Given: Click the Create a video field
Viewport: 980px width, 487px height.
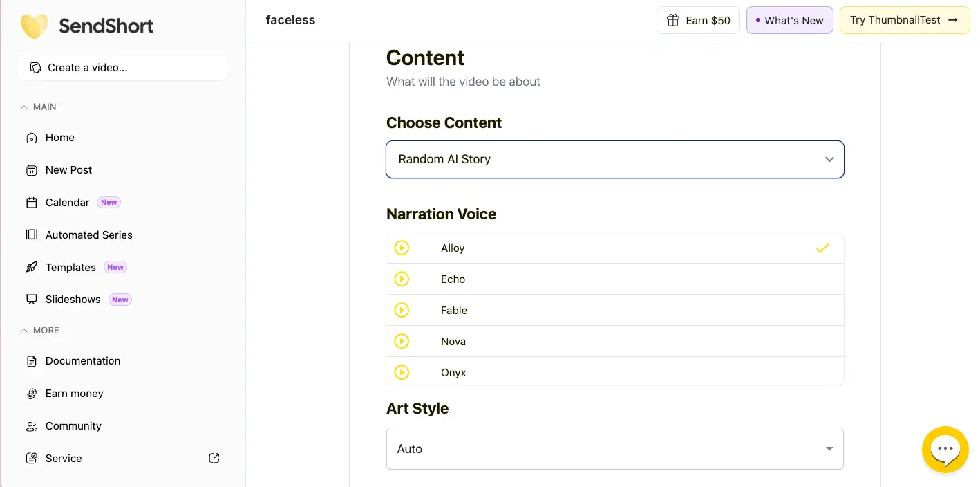Looking at the screenshot, I should pyautogui.click(x=122, y=67).
